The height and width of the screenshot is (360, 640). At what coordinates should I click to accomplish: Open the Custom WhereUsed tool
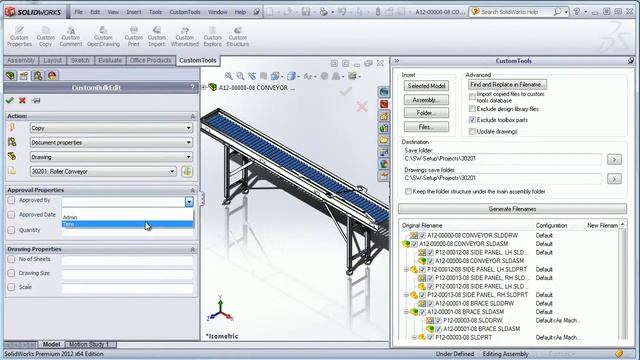pyautogui.click(x=184, y=36)
